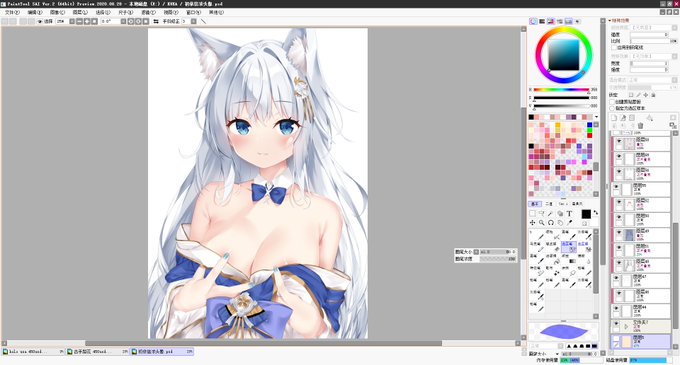Click the Undo button in the top toolbar
Viewport: 680px width, 365px height.
tap(5, 21)
